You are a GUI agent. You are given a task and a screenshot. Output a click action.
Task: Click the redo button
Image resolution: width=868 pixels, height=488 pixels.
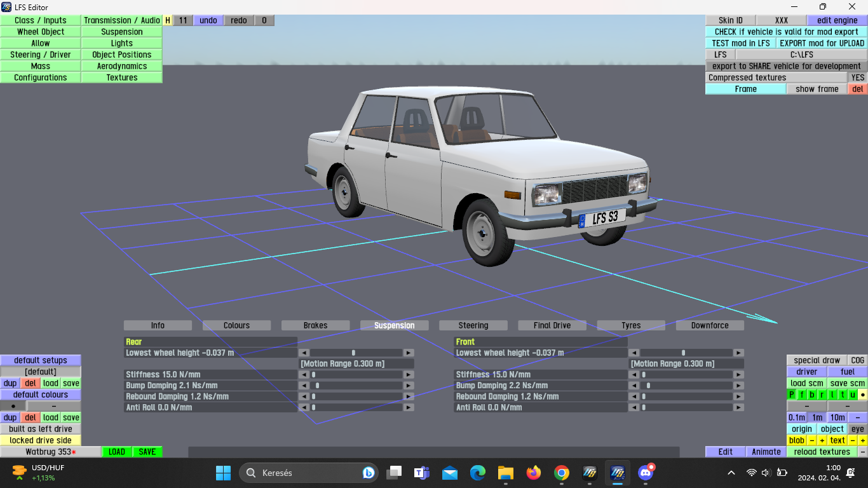click(x=239, y=20)
